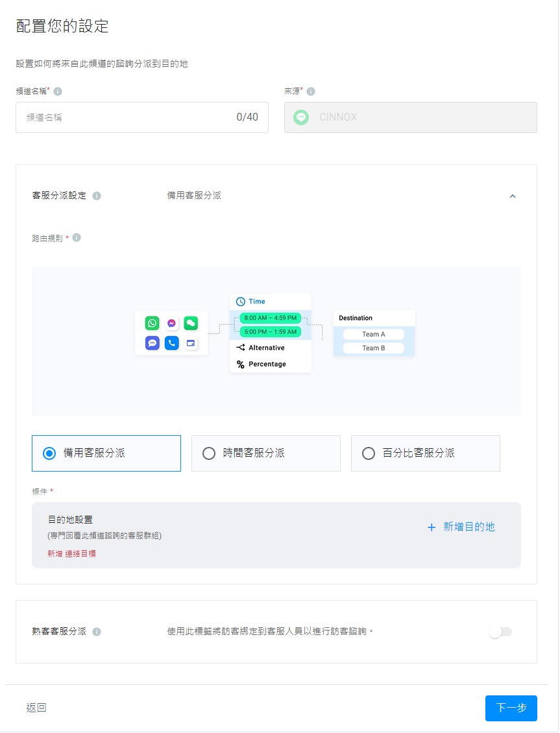Click the 頻道名稱 input field
Viewport: 560px width, 733px height.
point(142,117)
